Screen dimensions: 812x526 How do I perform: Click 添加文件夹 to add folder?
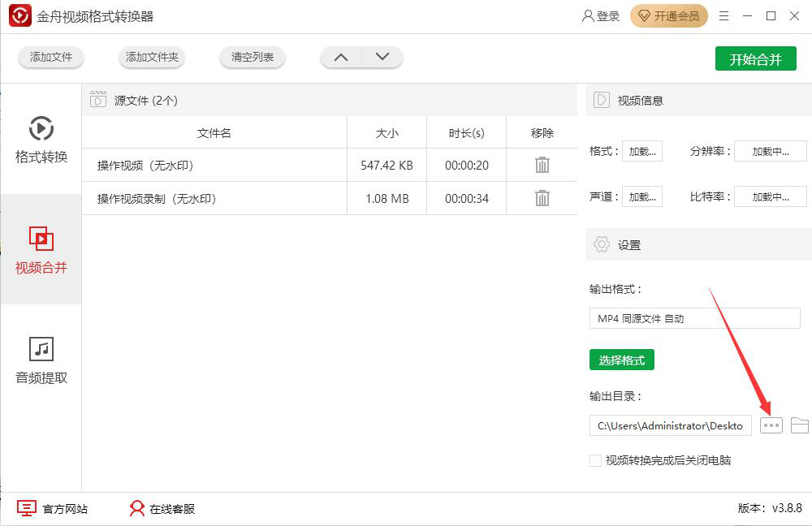point(152,58)
